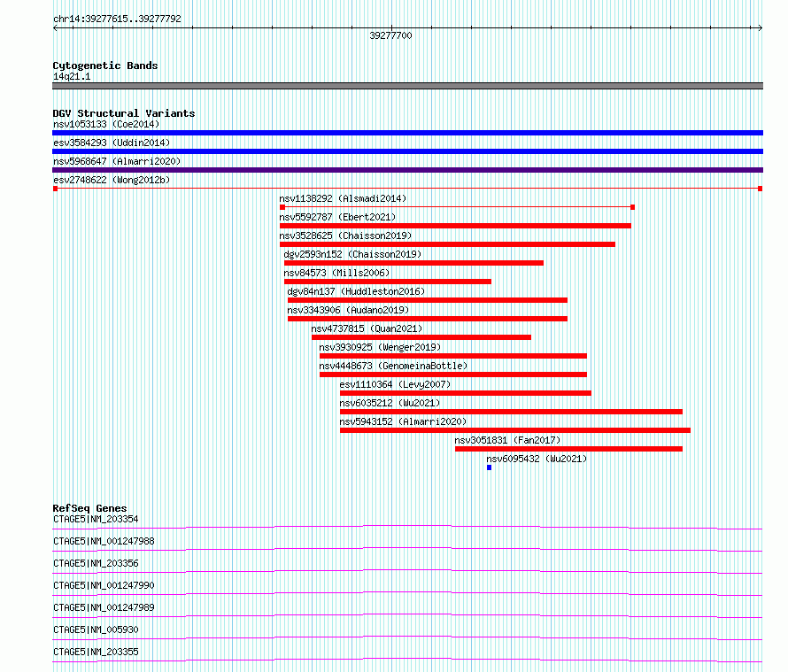Click the blue bar under nsv1053133
The height and width of the screenshot is (672, 788).
click(407, 133)
